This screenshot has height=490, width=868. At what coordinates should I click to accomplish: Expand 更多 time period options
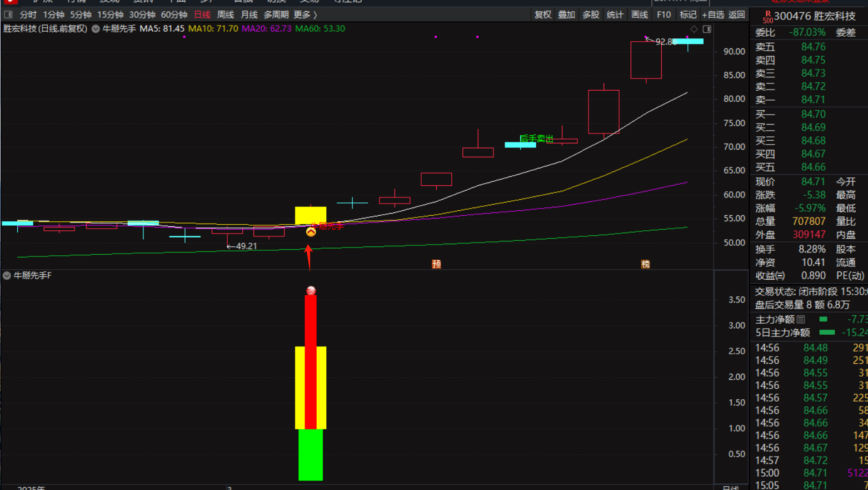click(305, 14)
